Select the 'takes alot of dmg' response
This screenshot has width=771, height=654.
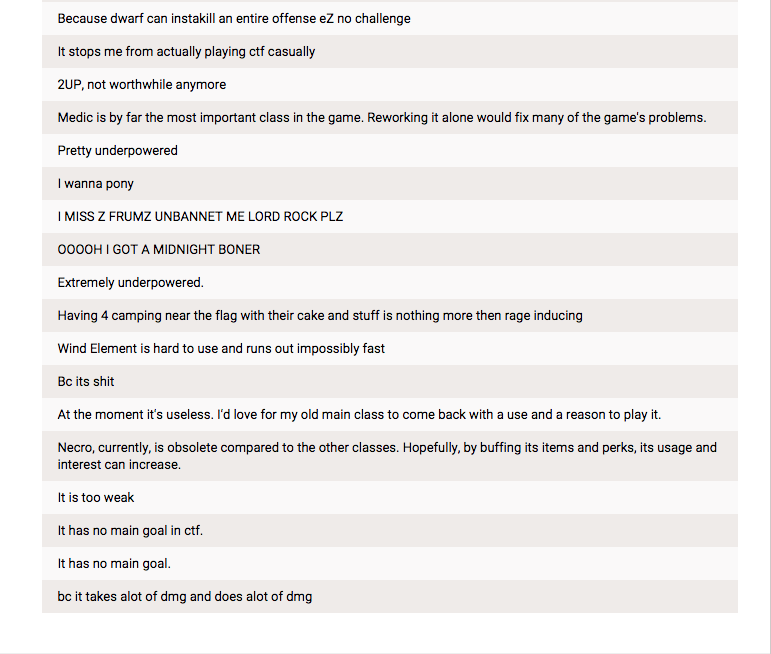(185, 597)
